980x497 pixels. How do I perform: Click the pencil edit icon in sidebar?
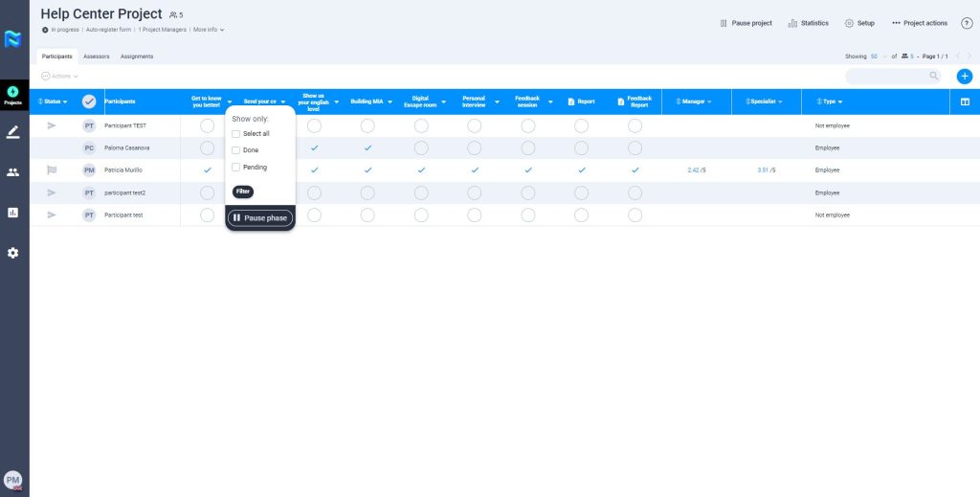[13, 132]
